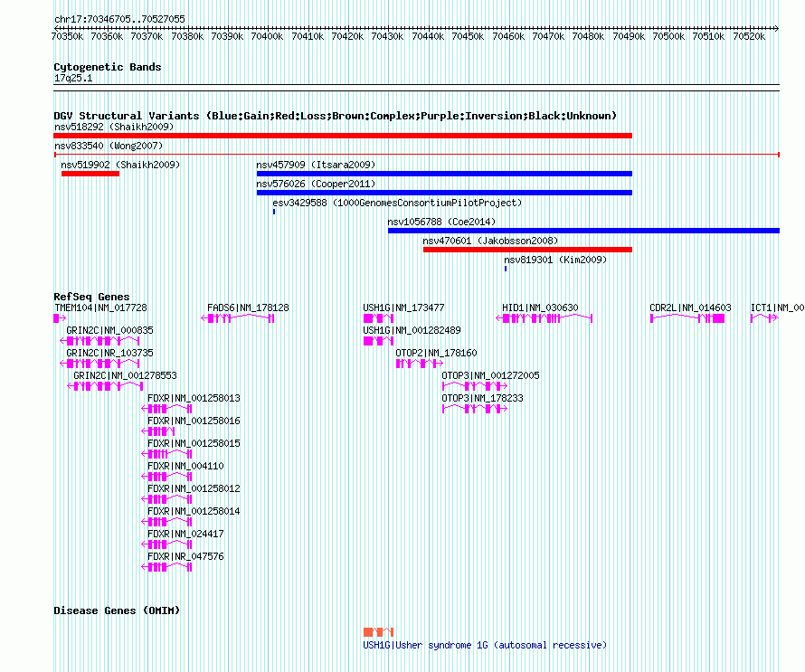Open the OTOP3|NM_178233 label
The width and height of the screenshot is (805, 672).
click(x=483, y=398)
